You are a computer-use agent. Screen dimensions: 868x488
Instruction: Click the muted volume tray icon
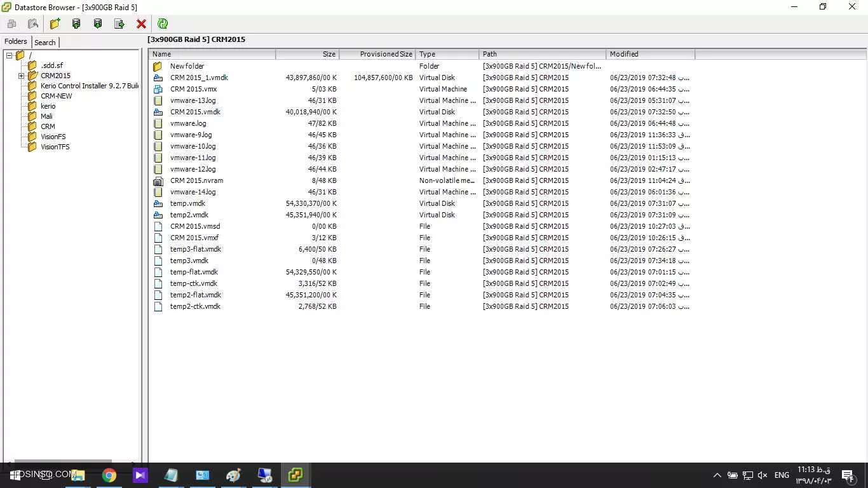(x=763, y=475)
